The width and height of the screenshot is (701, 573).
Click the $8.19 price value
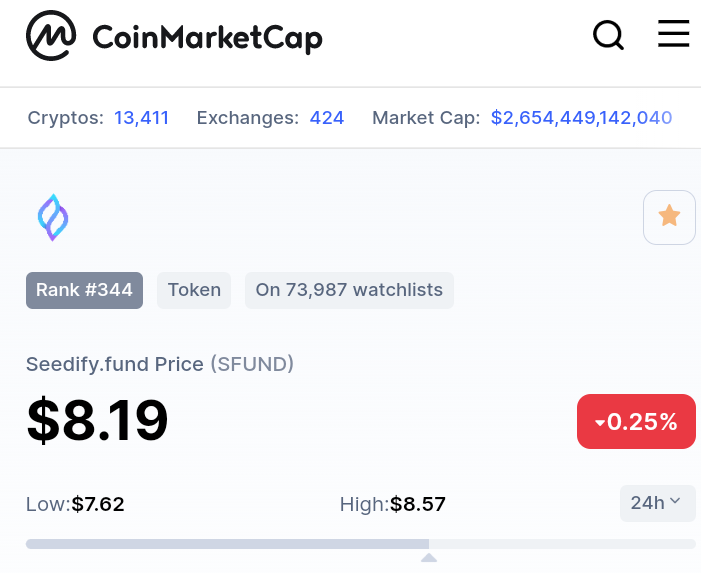pos(97,420)
